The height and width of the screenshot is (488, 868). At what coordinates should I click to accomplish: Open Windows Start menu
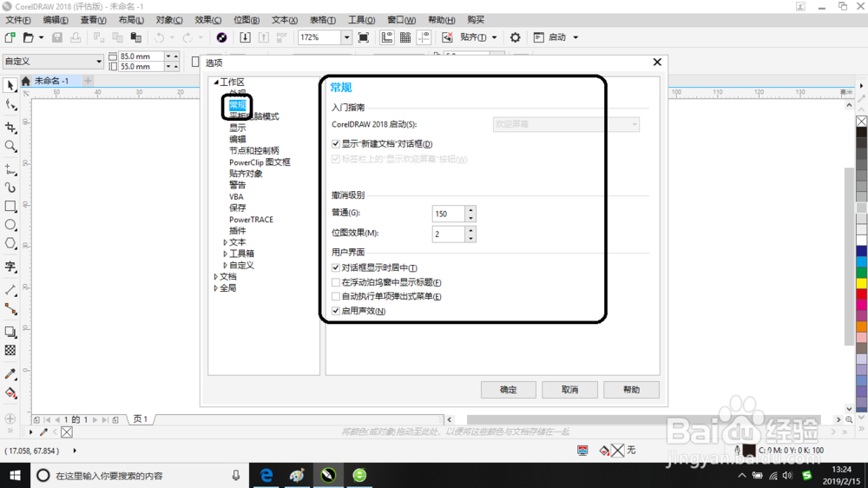pyautogui.click(x=15, y=475)
